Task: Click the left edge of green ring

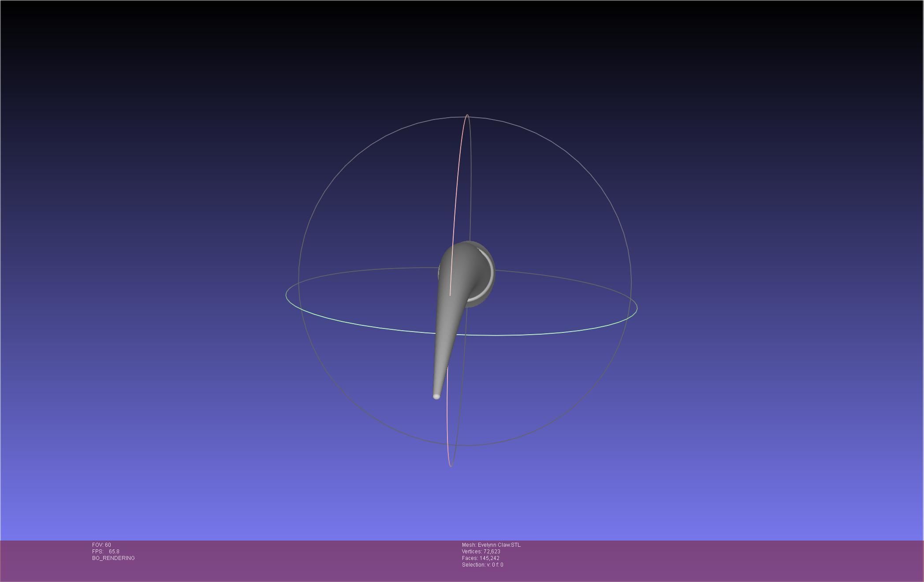Action: 287,295
